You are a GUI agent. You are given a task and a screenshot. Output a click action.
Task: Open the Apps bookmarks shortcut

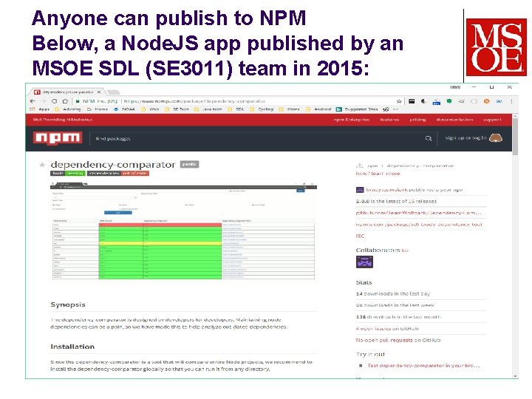tap(40, 109)
